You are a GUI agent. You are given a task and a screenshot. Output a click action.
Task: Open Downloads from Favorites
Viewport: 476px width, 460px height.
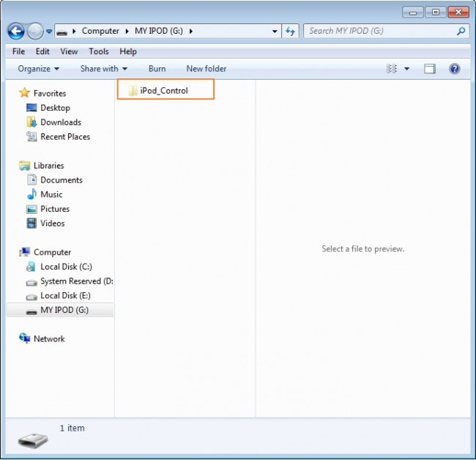(x=61, y=122)
